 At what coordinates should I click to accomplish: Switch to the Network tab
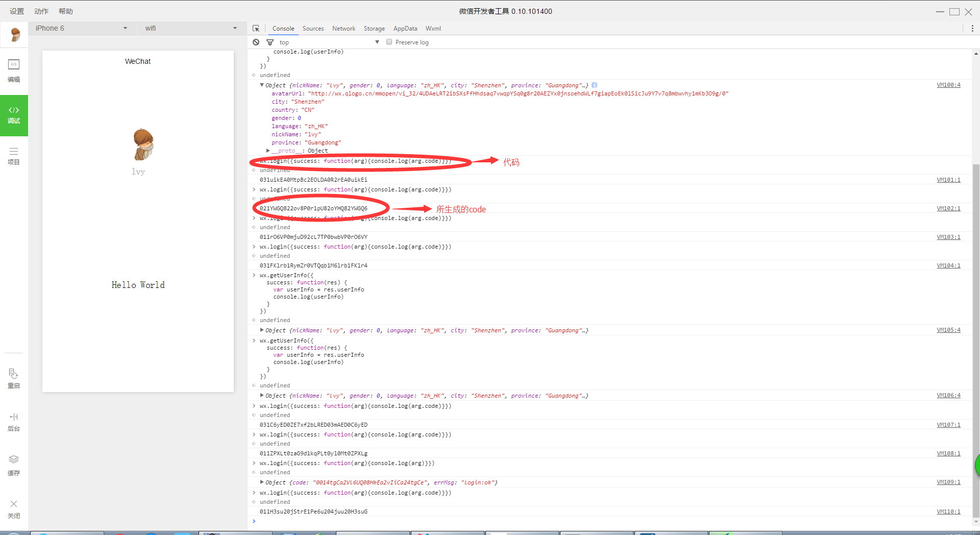(x=344, y=29)
